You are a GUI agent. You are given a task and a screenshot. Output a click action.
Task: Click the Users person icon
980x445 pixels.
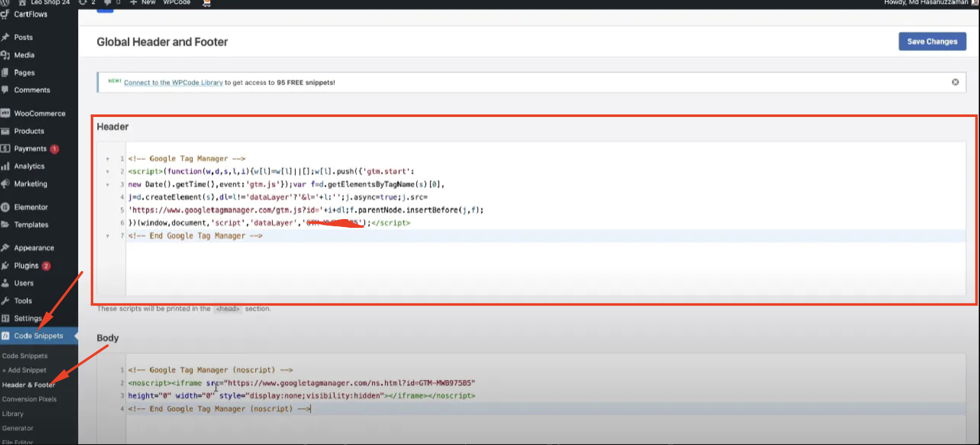[6, 283]
